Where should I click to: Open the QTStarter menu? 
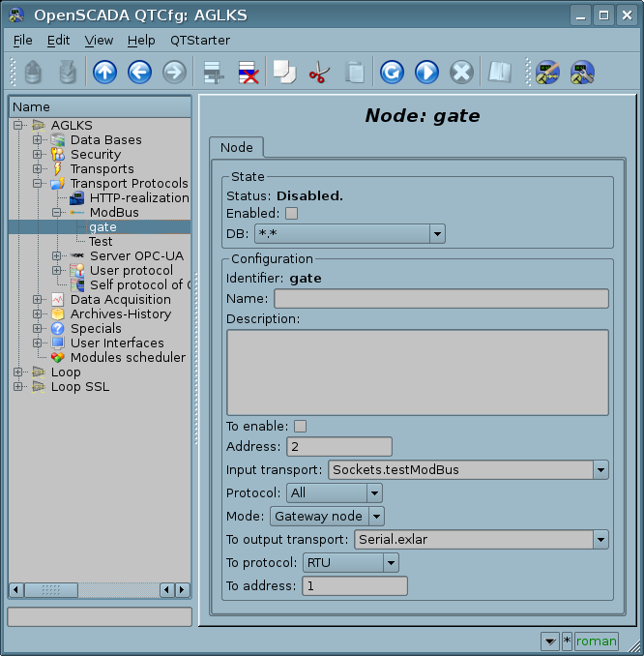pos(199,40)
